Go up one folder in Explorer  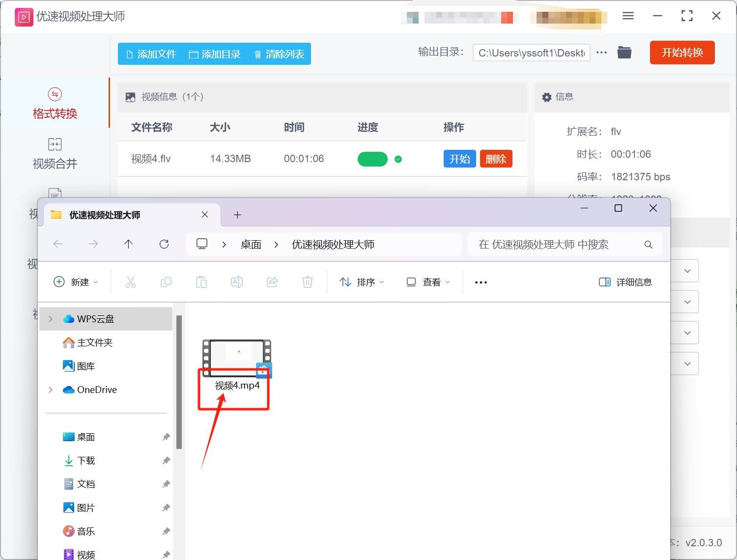click(129, 244)
